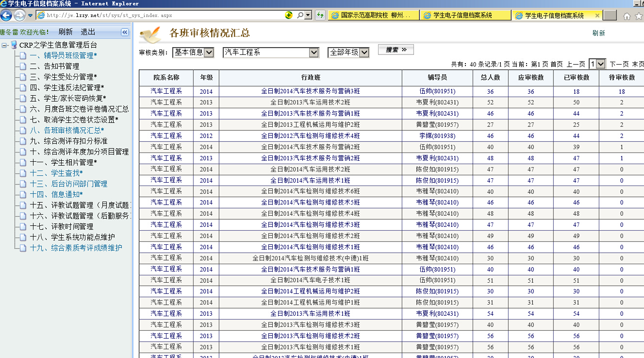Click the compatibility view icon in address bar
The image size is (644, 358).
289,16
